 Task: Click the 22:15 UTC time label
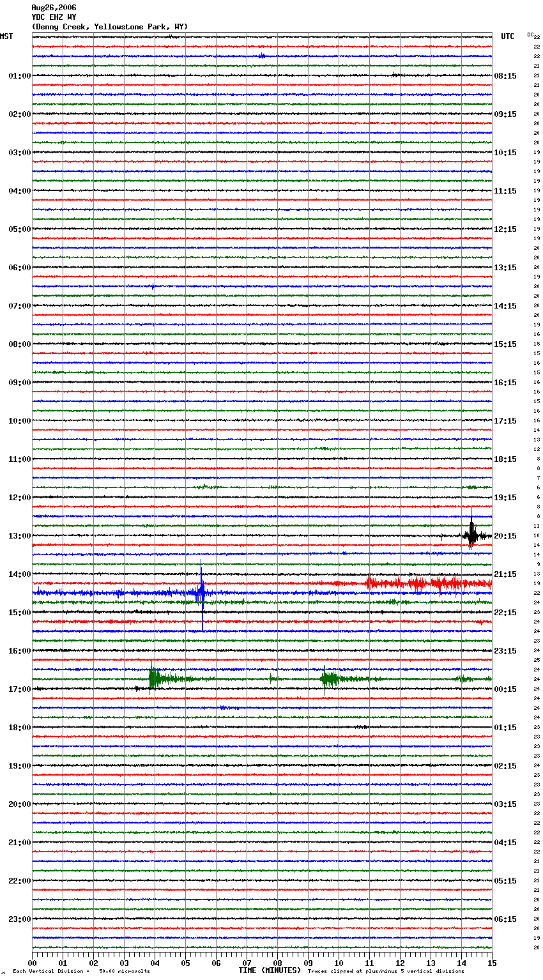[x=505, y=613]
